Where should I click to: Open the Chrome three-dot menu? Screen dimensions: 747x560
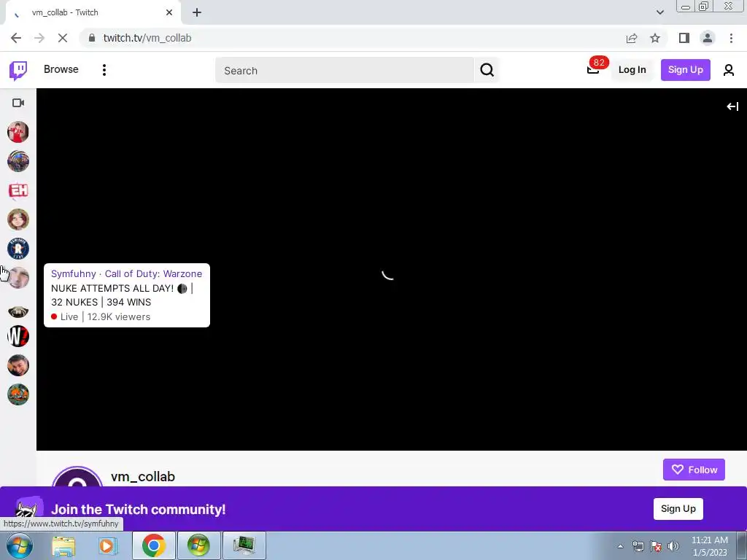tap(731, 38)
